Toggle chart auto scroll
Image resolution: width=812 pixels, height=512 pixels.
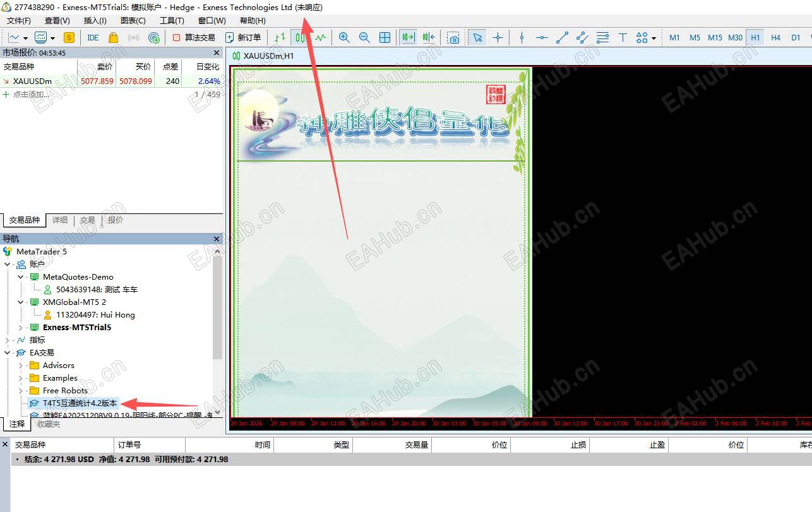pyautogui.click(x=409, y=37)
